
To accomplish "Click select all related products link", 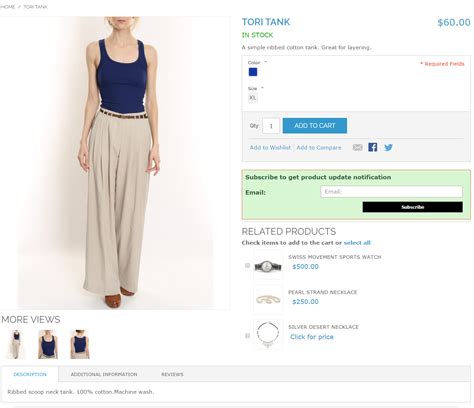I will pyautogui.click(x=357, y=243).
